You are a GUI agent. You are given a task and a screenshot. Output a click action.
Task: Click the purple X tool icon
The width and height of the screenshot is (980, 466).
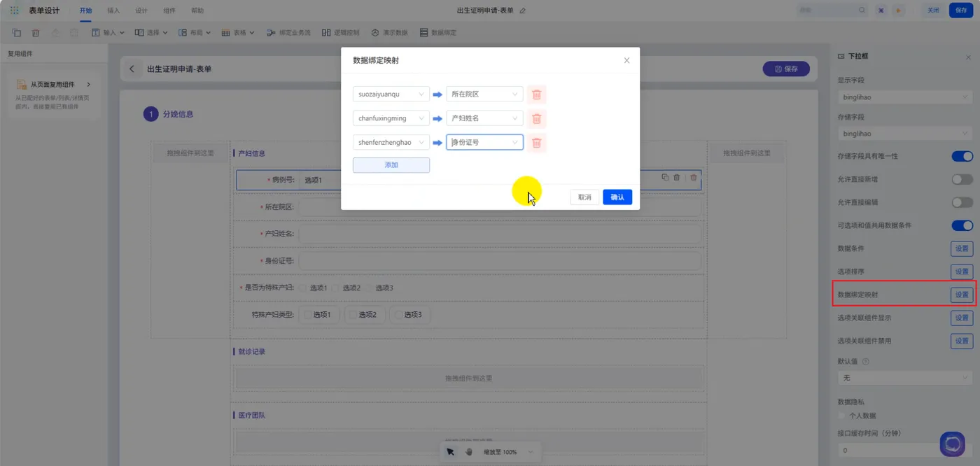[881, 10]
